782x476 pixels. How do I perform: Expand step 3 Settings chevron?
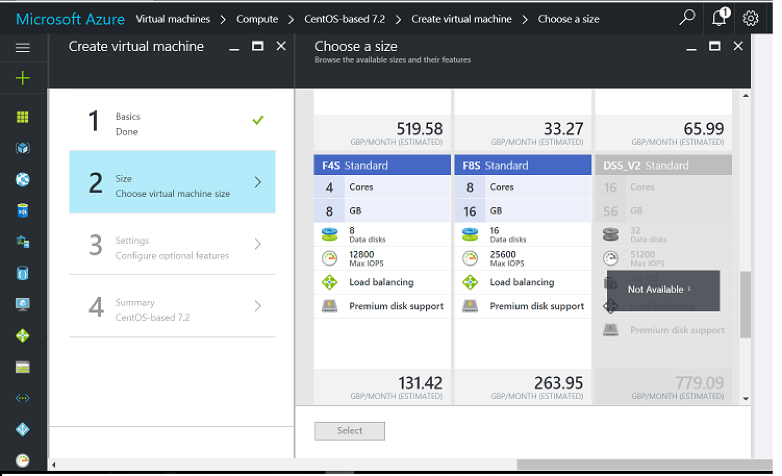pos(258,244)
